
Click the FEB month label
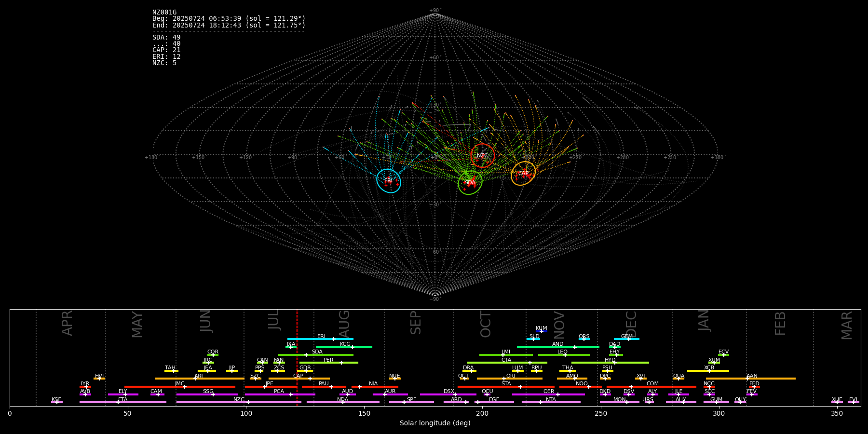pyautogui.click(x=780, y=323)
